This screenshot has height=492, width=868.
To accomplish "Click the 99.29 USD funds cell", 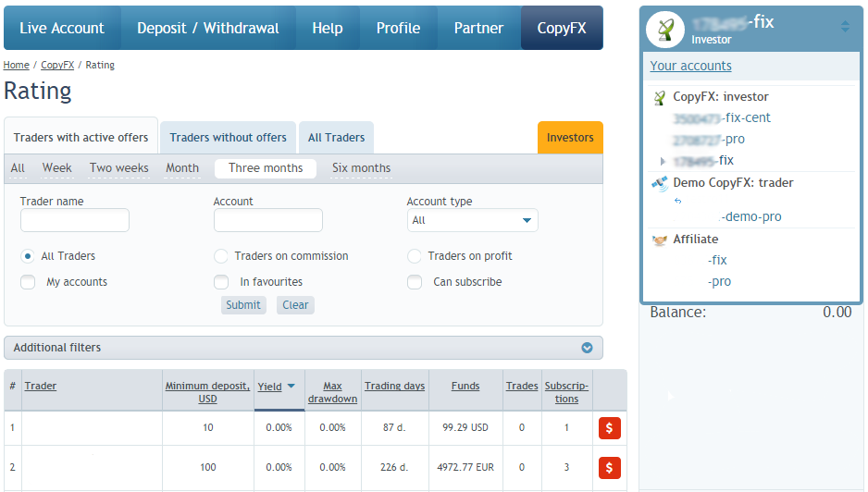I will pos(465,428).
